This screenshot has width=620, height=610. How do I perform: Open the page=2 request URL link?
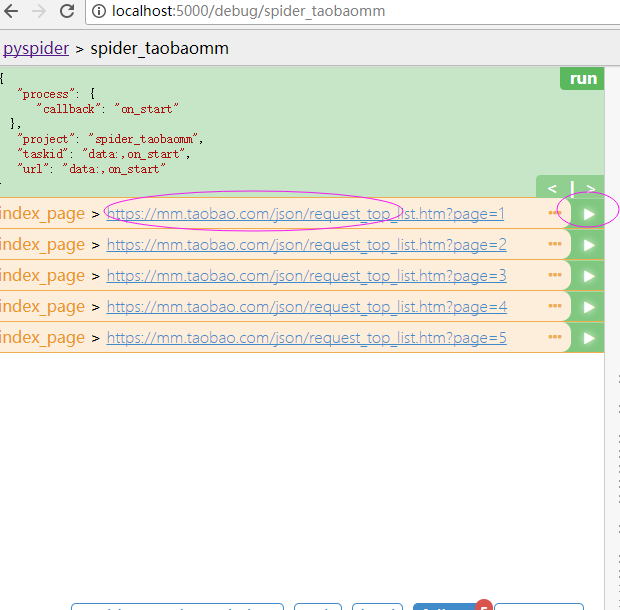pyautogui.click(x=306, y=245)
